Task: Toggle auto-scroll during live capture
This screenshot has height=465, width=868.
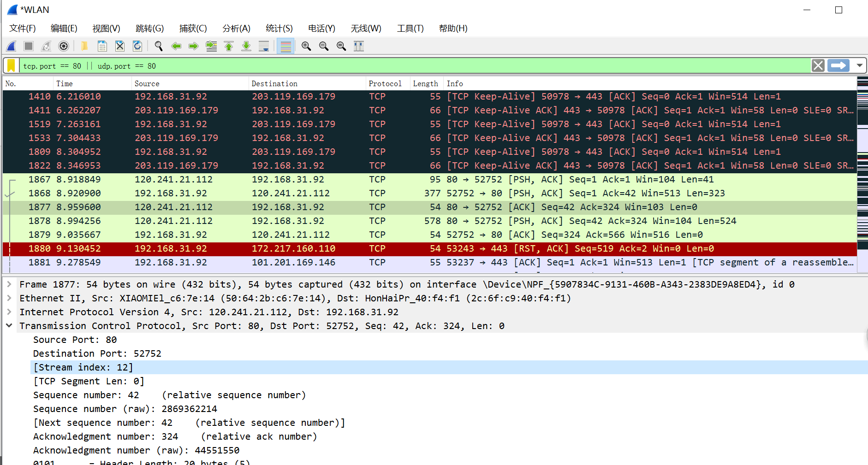Action: (263, 46)
